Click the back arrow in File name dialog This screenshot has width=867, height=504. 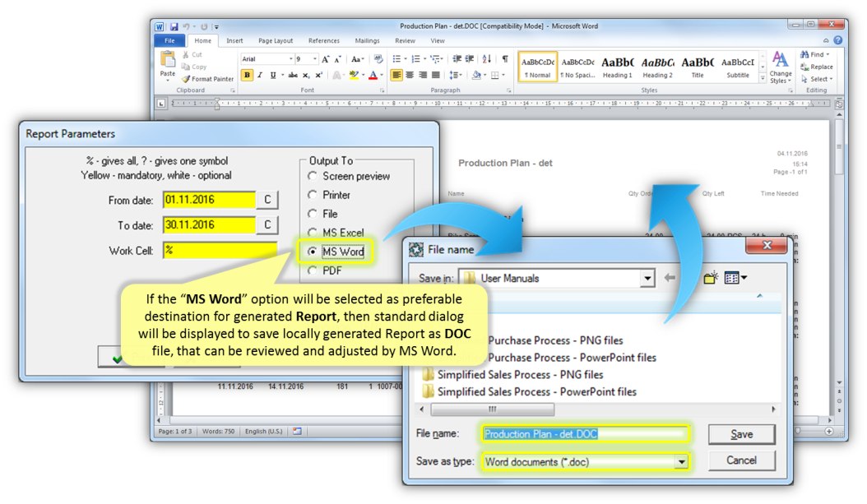pyautogui.click(x=670, y=277)
